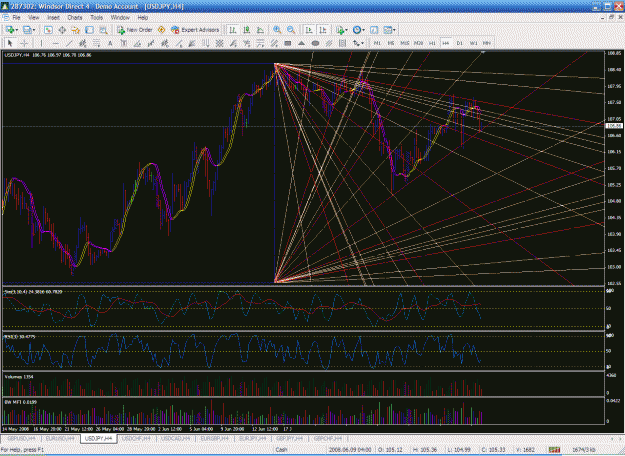Screen dimensions: 625x456
Task: Switch to M5 timeframe
Action: pyautogui.click(x=391, y=43)
